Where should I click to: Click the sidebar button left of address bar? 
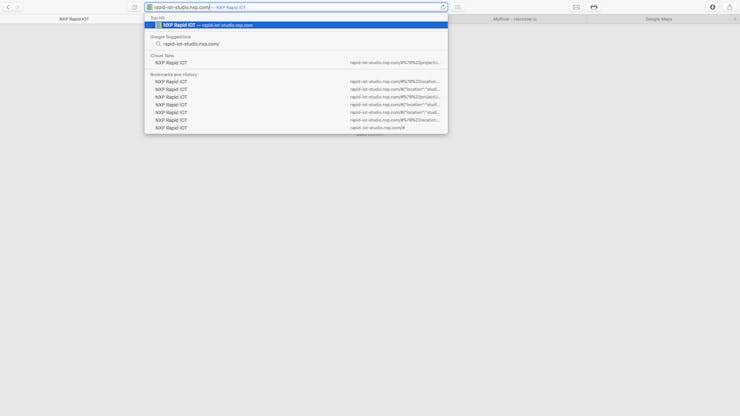(135, 7)
